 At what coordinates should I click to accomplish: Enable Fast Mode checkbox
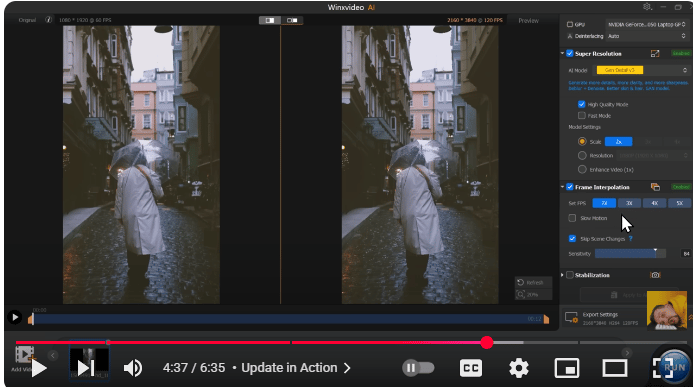click(582, 116)
